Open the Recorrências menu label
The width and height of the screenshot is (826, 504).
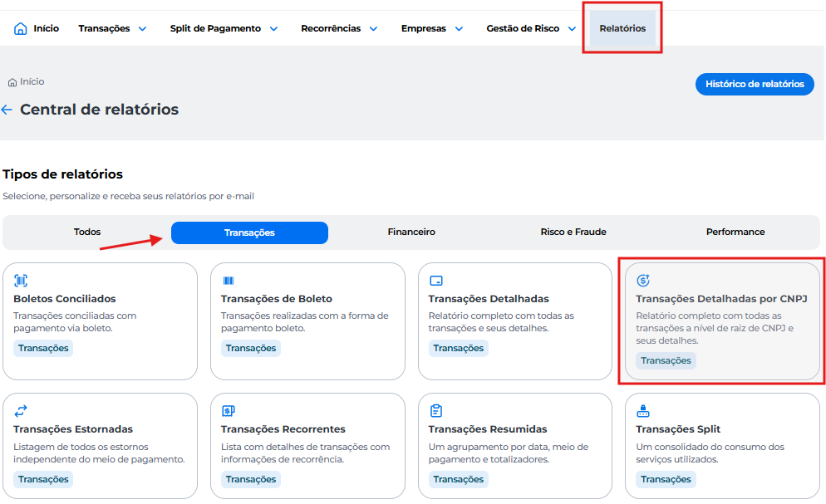tap(331, 28)
